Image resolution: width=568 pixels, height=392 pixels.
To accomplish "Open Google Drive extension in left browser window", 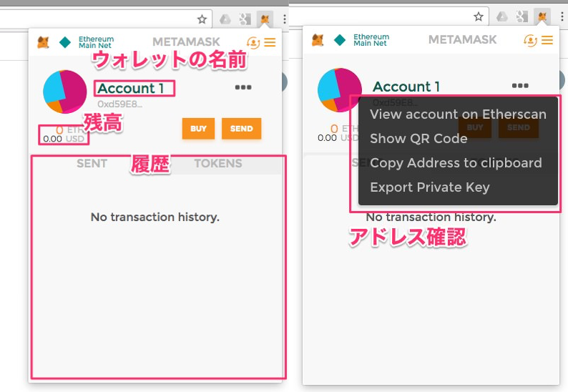I will point(225,19).
